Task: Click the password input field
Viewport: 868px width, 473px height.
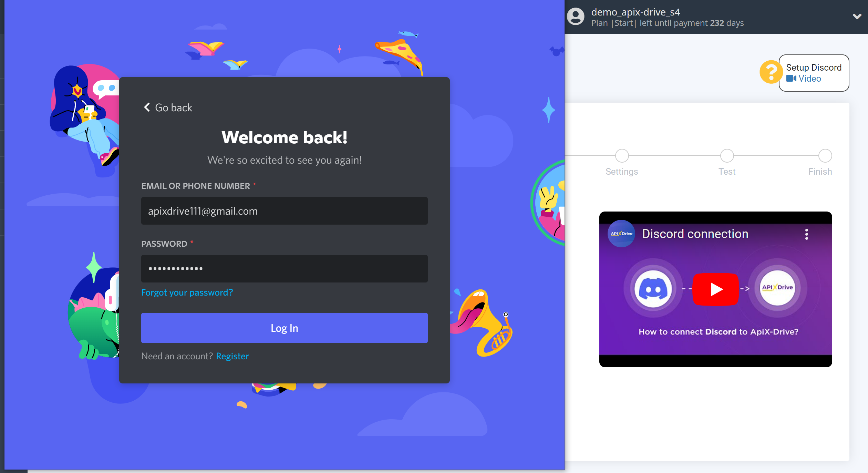Action: coord(285,268)
